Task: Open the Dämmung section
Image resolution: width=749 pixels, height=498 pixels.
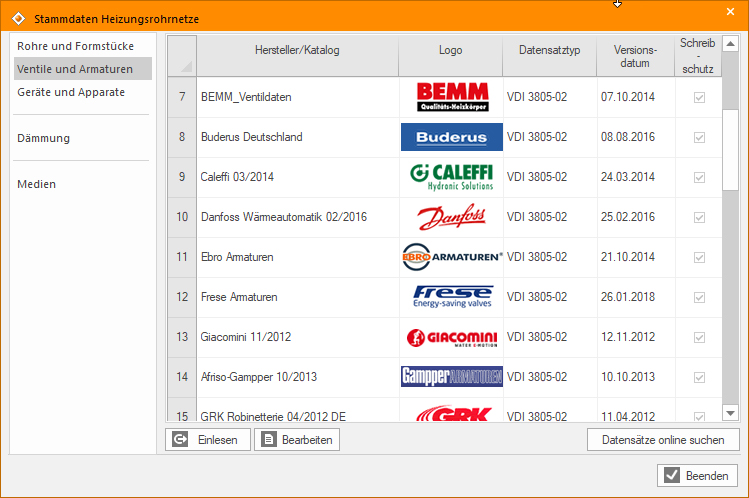Action: tap(83, 138)
